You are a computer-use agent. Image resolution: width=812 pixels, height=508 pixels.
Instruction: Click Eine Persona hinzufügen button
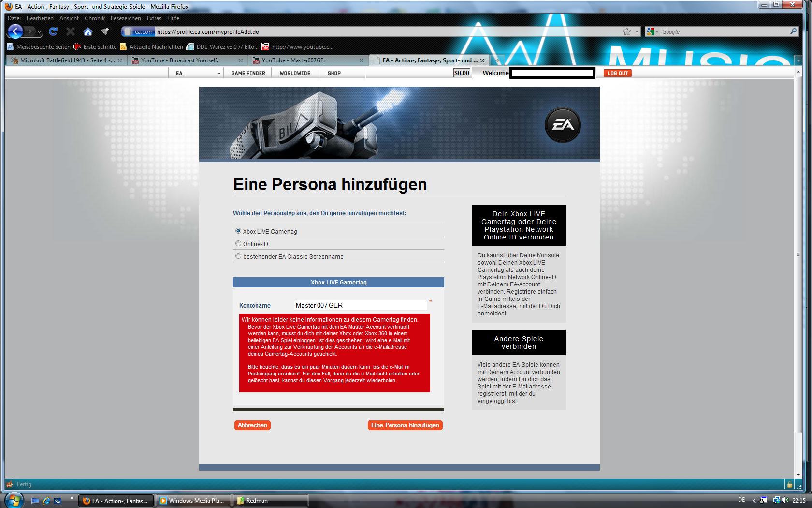tap(405, 425)
